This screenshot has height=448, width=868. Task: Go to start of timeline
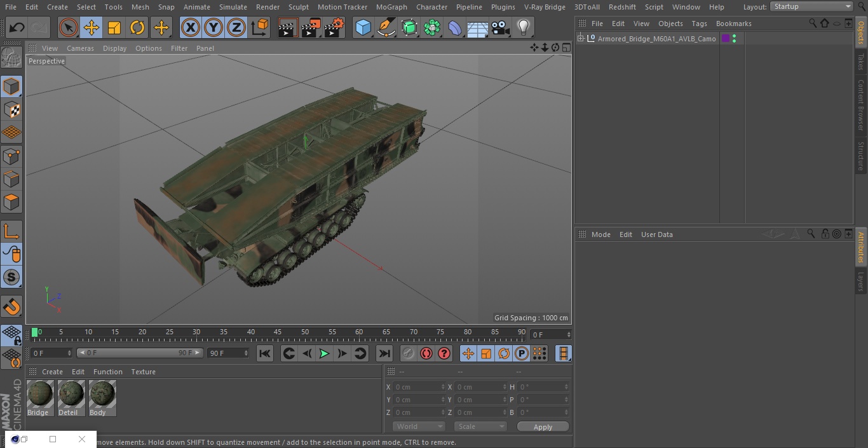click(x=265, y=353)
